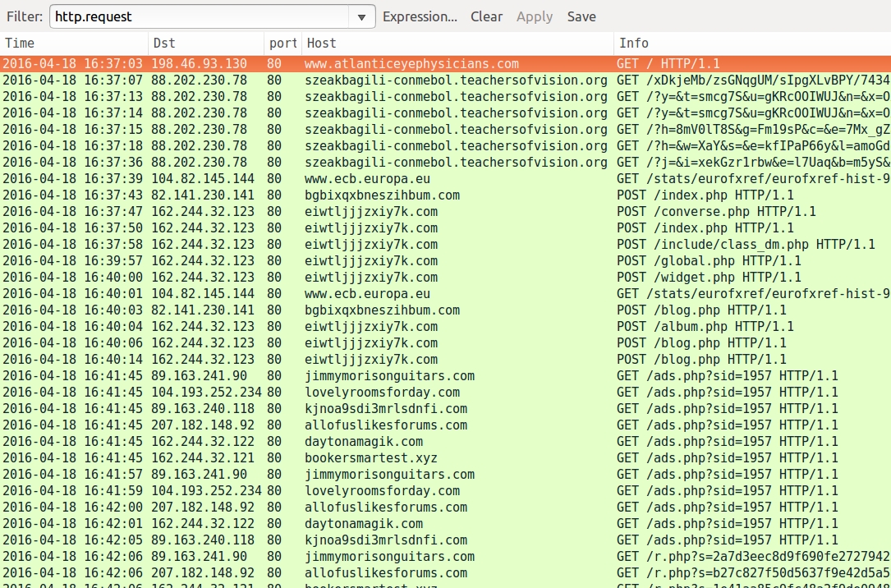Click the port column header
The height and width of the screenshot is (588, 891).
282,44
